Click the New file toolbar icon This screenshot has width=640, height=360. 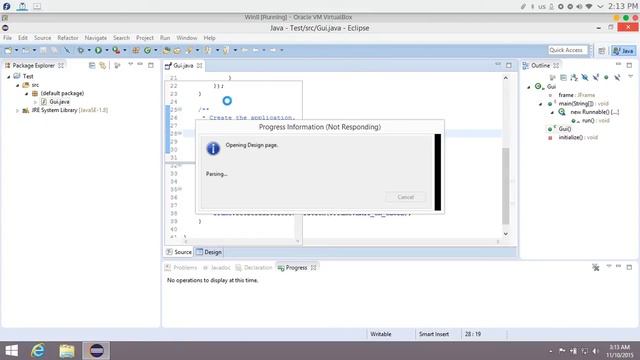(x=8, y=50)
